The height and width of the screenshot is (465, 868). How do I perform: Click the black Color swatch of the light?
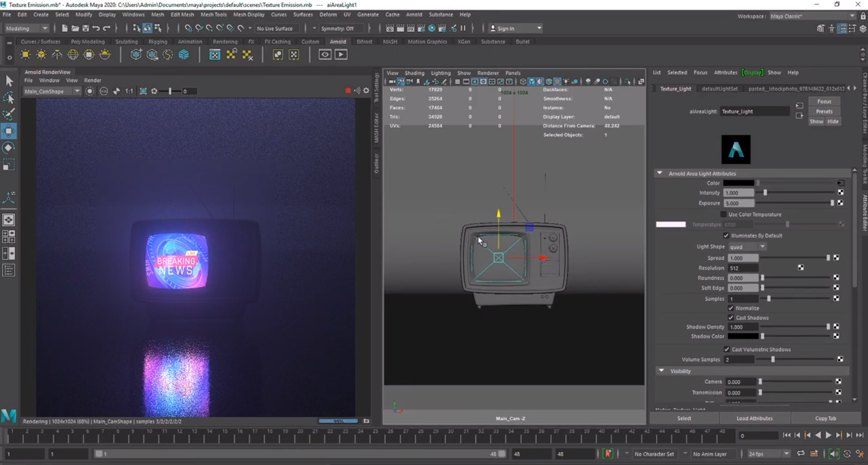point(738,183)
